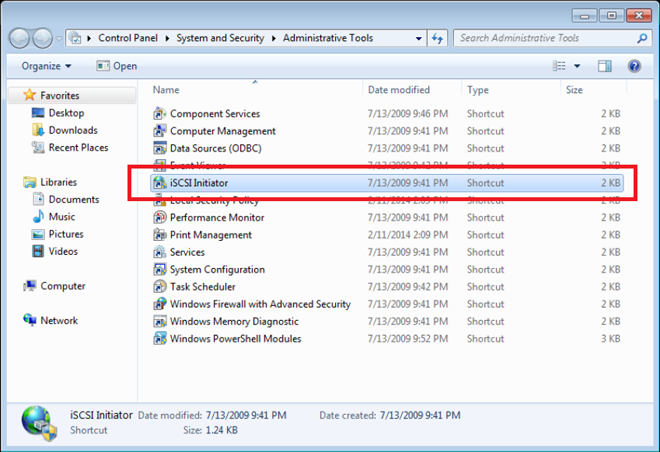Open the Component Services shortcut icon
This screenshot has width=660, height=452.
[x=160, y=114]
